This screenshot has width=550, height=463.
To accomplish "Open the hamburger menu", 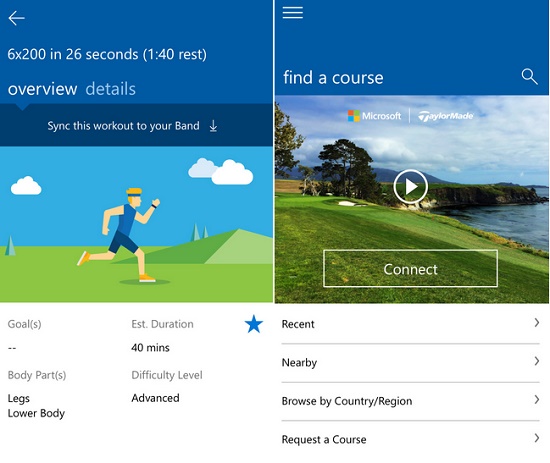I will coord(293,12).
